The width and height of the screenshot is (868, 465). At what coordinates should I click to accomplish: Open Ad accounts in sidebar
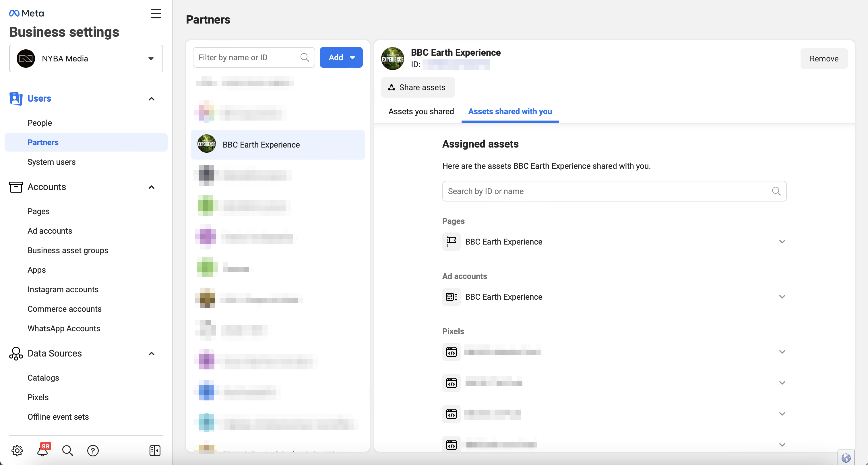coord(50,230)
